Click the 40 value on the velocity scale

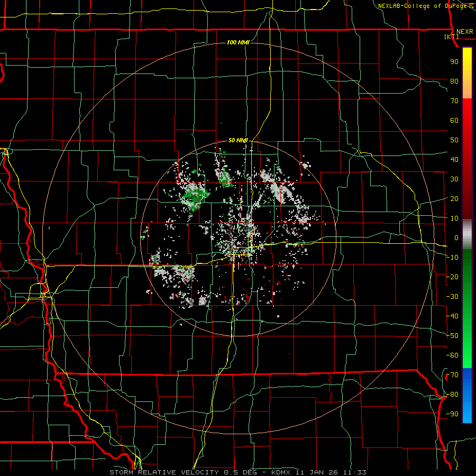click(x=454, y=160)
